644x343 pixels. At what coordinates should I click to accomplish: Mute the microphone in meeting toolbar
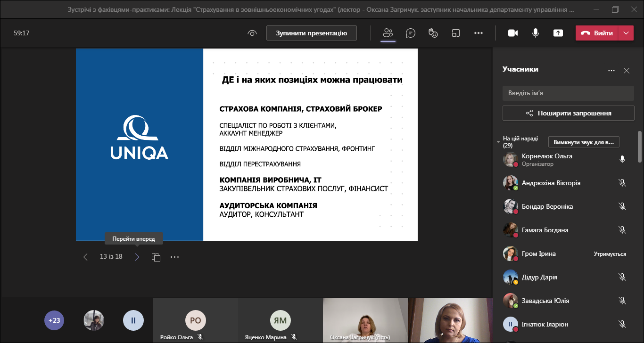coord(536,33)
